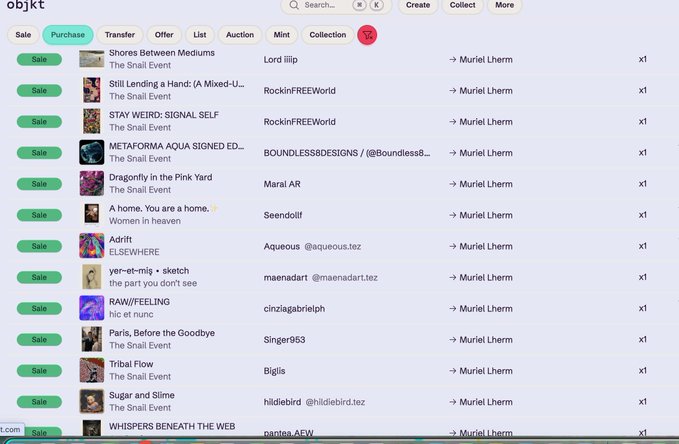Open the More menu
The image size is (679, 444).
tap(504, 5)
